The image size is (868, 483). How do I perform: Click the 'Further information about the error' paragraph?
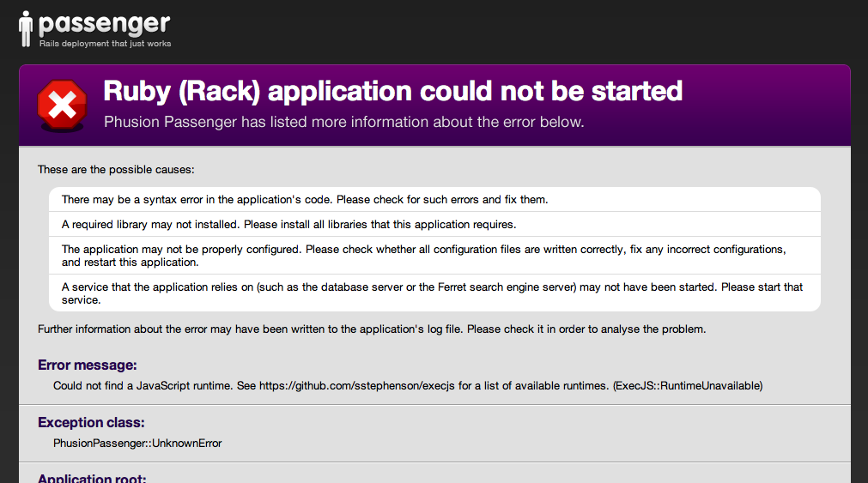coord(372,329)
